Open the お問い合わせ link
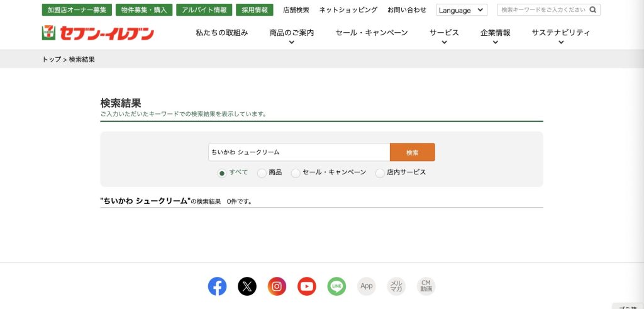644x309 pixels. 407,10
